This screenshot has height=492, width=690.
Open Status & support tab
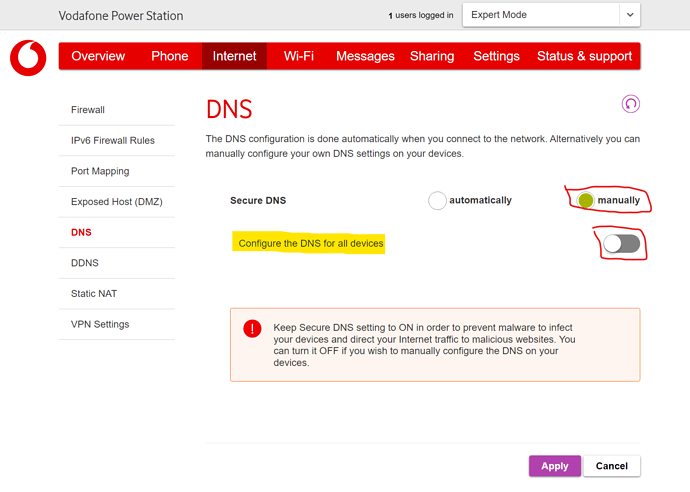click(x=584, y=56)
